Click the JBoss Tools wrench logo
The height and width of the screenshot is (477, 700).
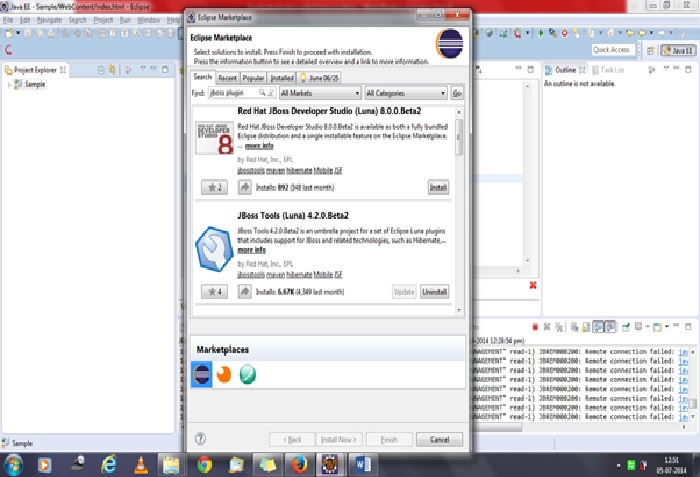214,249
